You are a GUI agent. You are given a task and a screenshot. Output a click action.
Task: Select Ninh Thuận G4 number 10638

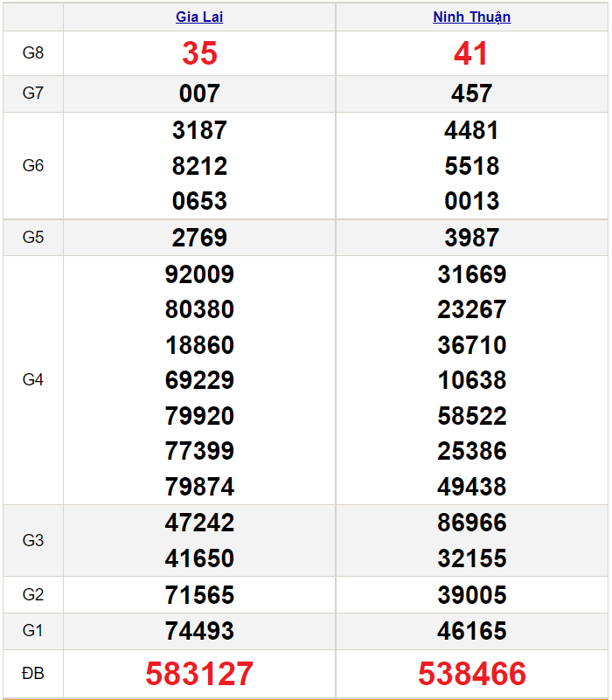pos(472,380)
